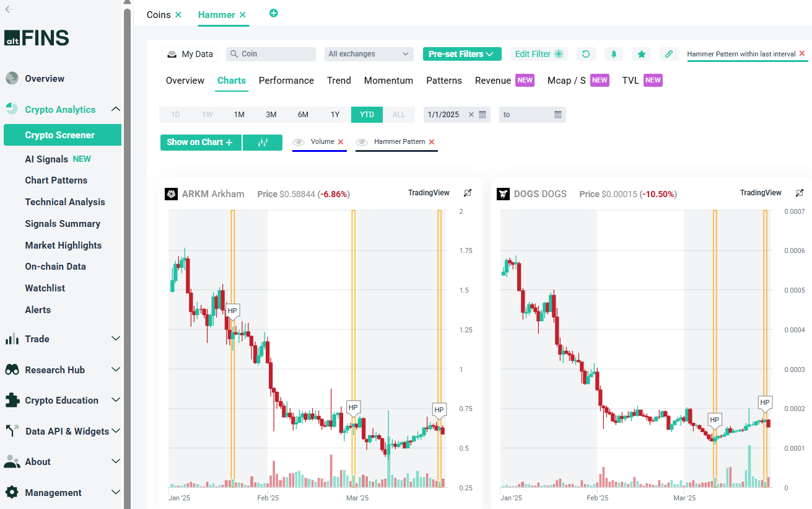Open calendar picker for the 'to' date
The image size is (812, 509).
(x=557, y=115)
